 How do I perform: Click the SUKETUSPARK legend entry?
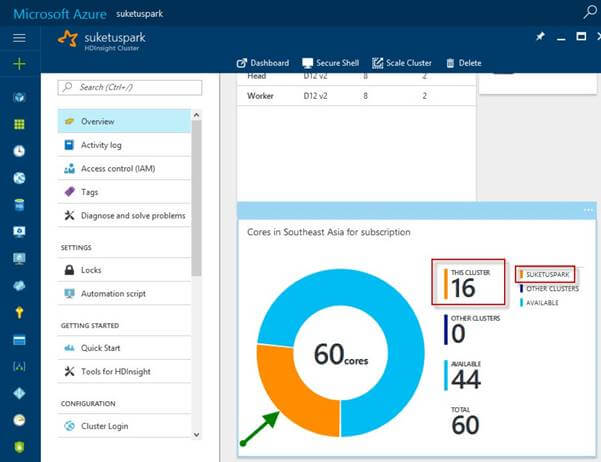[545, 275]
